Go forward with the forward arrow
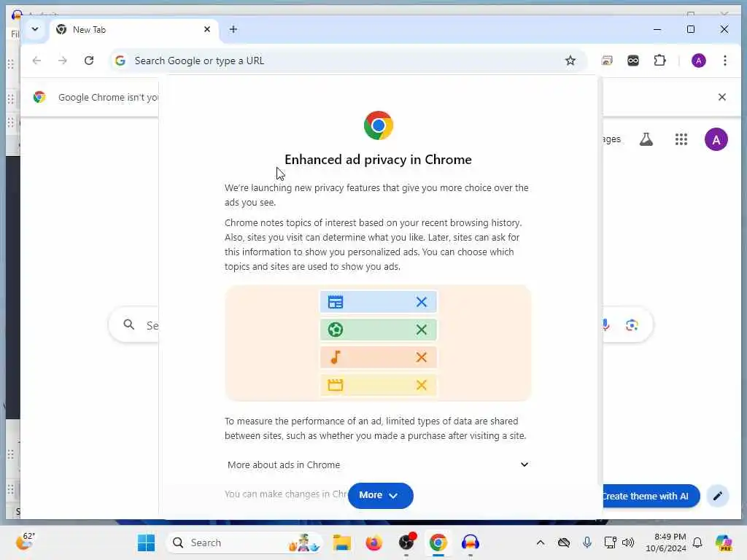The image size is (747, 560). pyautogui.click(x=63, y=61)
